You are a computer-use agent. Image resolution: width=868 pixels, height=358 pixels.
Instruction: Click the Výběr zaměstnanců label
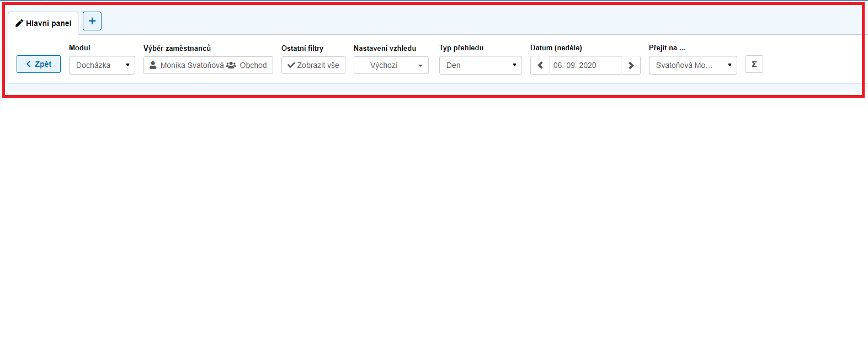177,48
